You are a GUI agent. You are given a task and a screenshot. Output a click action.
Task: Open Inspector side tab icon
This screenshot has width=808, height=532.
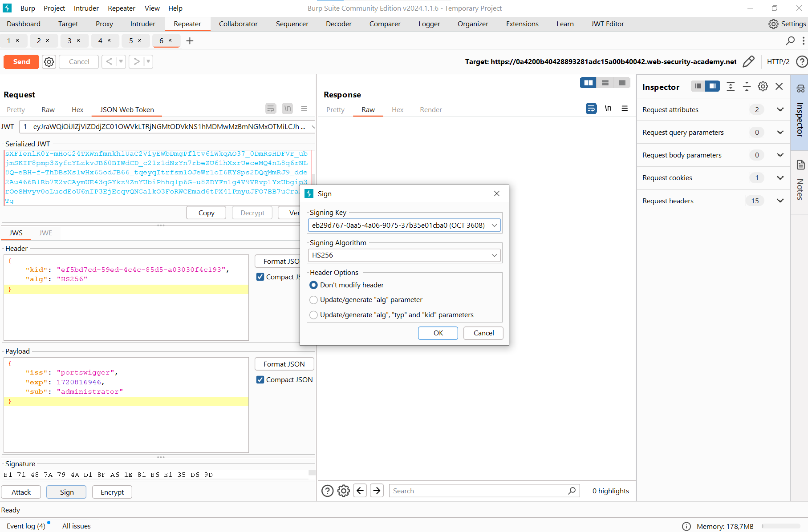[x=800, y=89]
